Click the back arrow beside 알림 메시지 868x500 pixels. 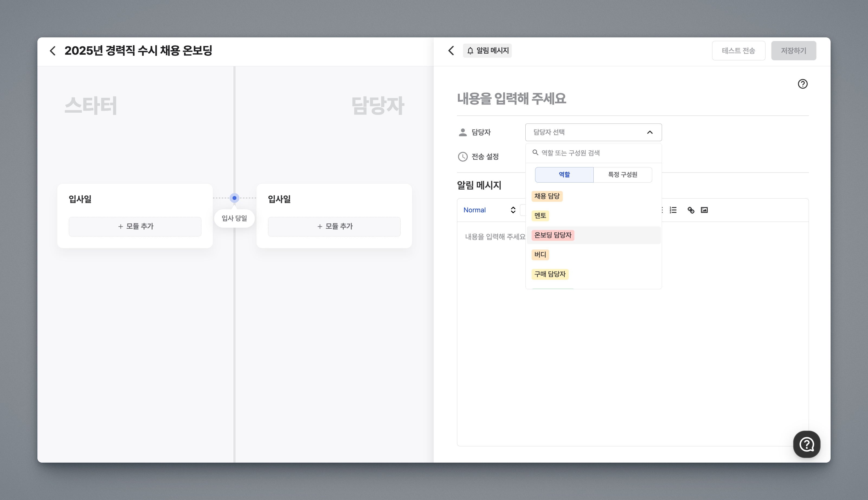coord(451,51)
